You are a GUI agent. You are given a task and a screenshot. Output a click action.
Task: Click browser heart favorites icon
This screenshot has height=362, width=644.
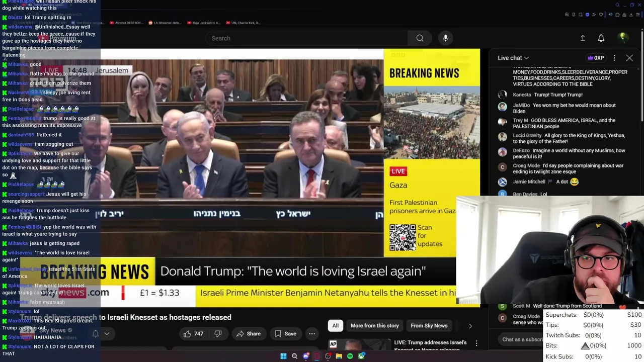tap(601, 15)
